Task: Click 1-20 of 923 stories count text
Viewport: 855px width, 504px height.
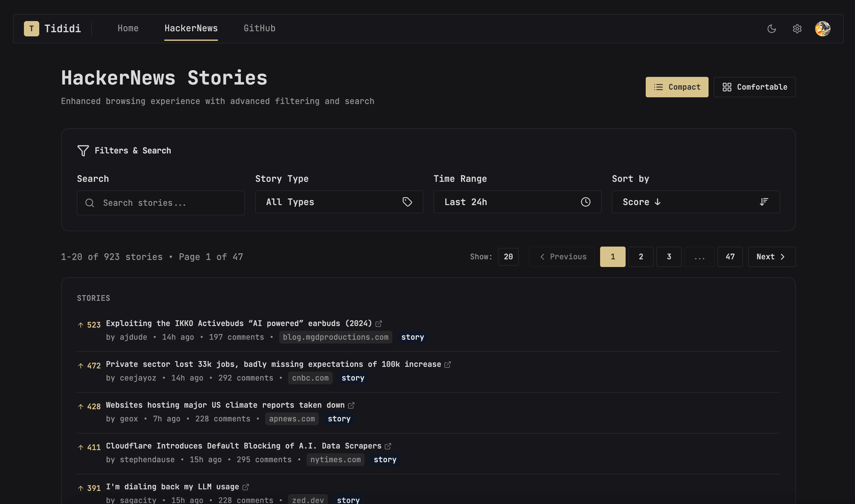Action: 112,256
